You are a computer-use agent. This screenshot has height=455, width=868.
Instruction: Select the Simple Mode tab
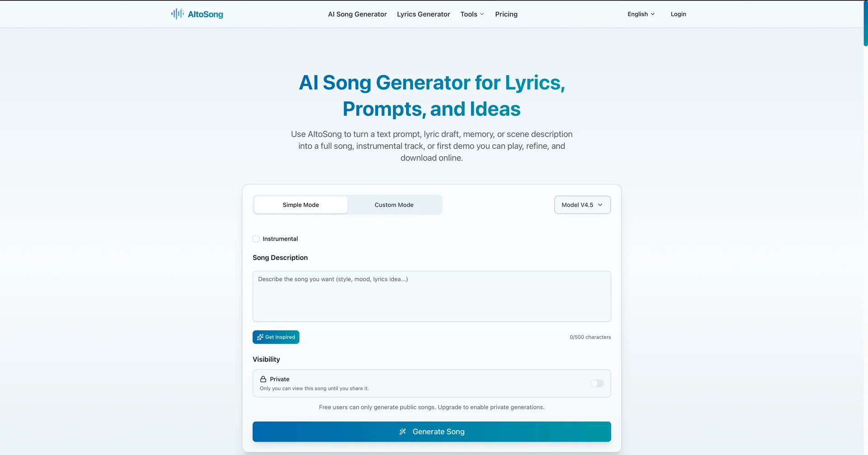(301, 205)
